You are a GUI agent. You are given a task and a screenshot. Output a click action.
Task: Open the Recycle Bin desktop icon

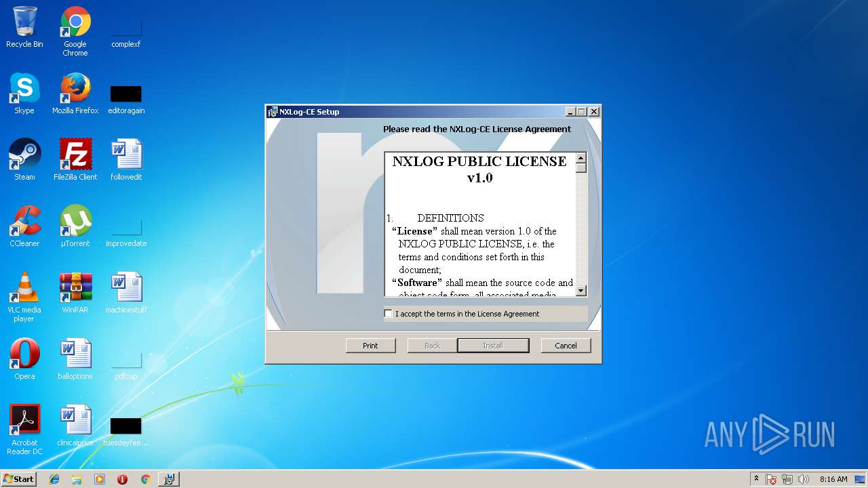point(24,28)
